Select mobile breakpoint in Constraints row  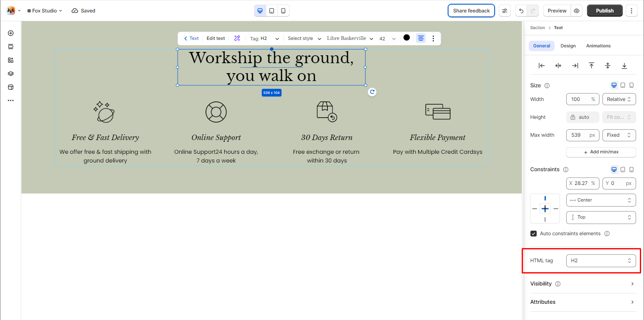coord(632,169)
